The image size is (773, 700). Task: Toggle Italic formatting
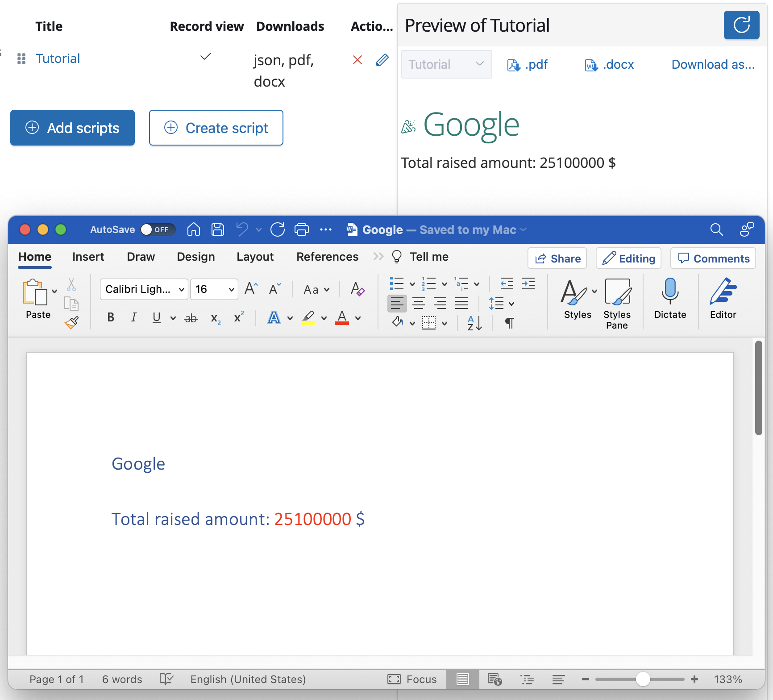tap(133, 317)
